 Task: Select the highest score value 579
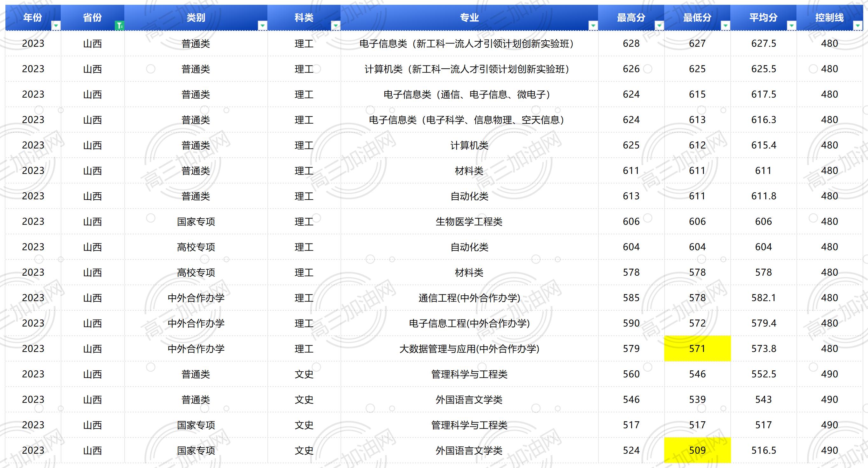[x=631, y=348]
